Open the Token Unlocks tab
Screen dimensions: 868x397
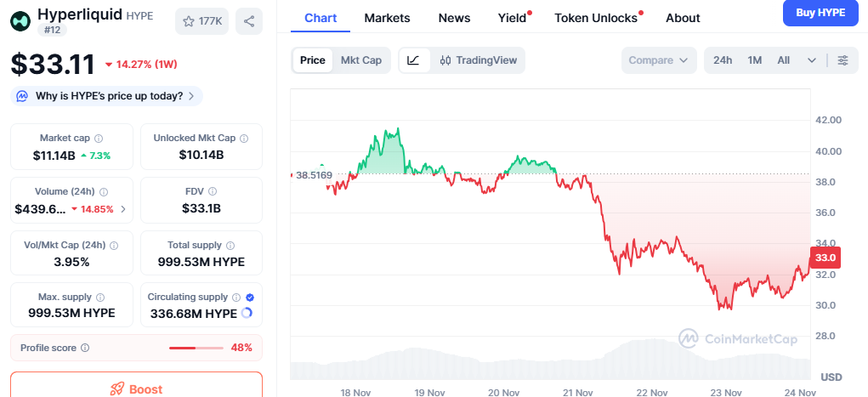[x=598, y=18]
